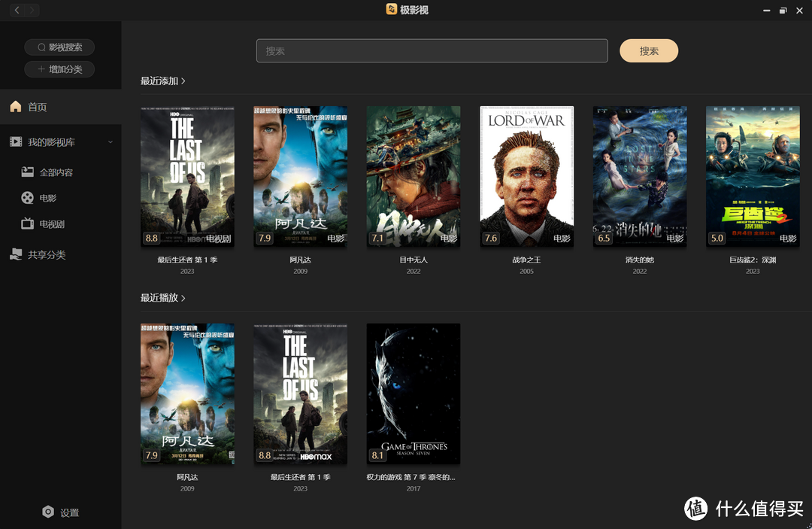
Task: Click title 目中无人
Action: click(x=414, y=260)
